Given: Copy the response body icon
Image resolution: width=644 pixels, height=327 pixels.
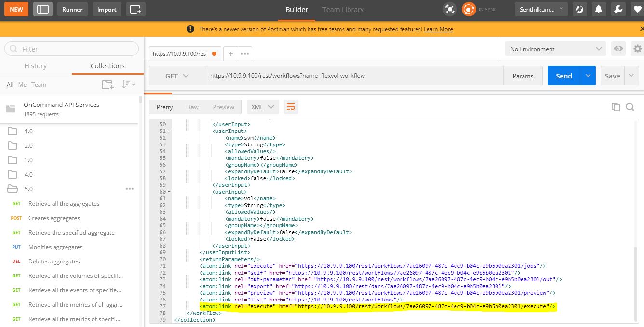Looking at the screenshot, I should [x=616, y=106].
